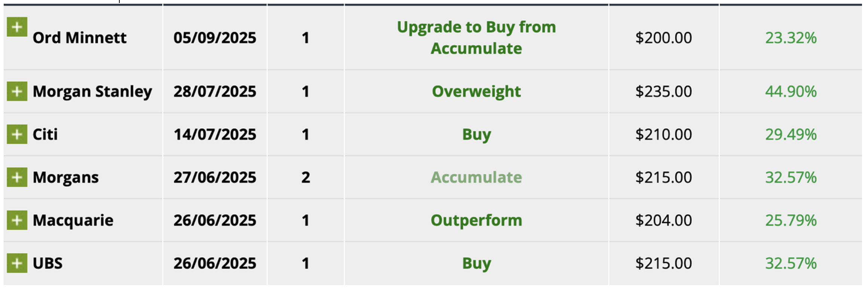Click the 05/09/2025 date cell
This screenshot has height=291, width=868.
point(215,38)
